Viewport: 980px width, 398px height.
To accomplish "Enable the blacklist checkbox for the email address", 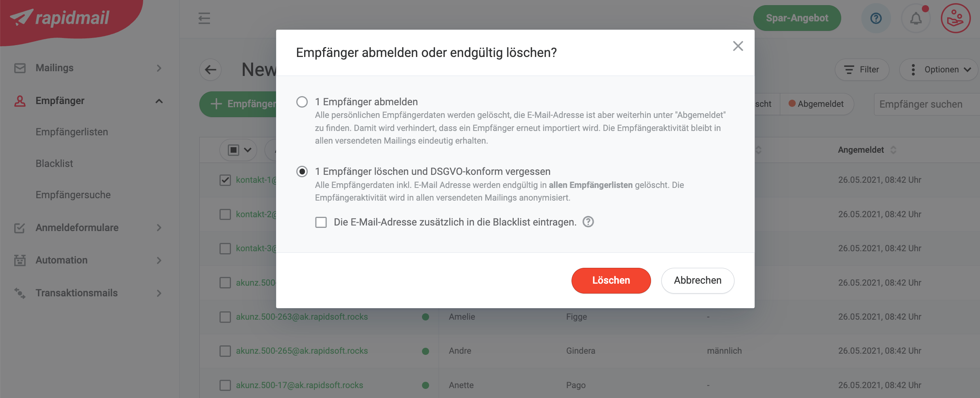I will pyautogui.click(x=321, y=222).
